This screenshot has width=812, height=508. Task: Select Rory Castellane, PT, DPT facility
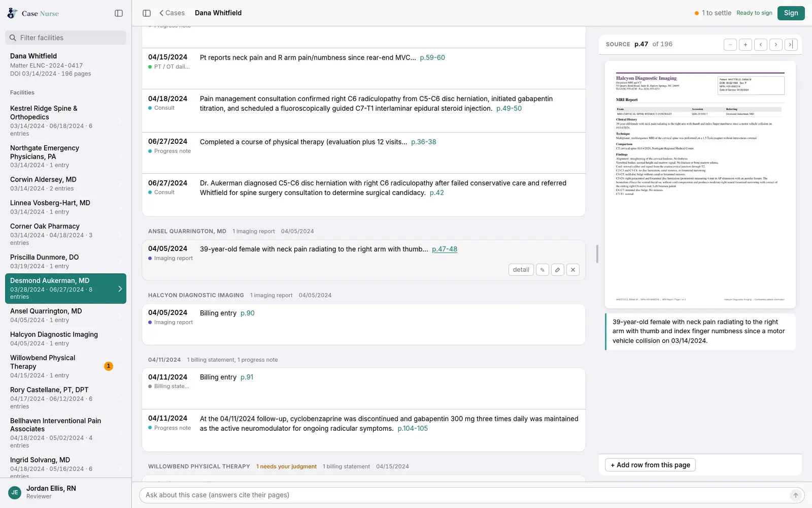coord(66,398)
